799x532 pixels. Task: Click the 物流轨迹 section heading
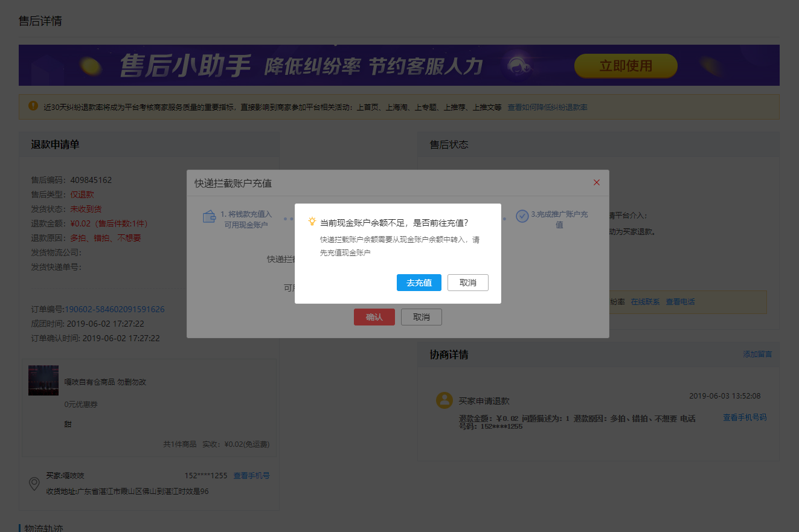pyautogui.click(x=43, y=528)
